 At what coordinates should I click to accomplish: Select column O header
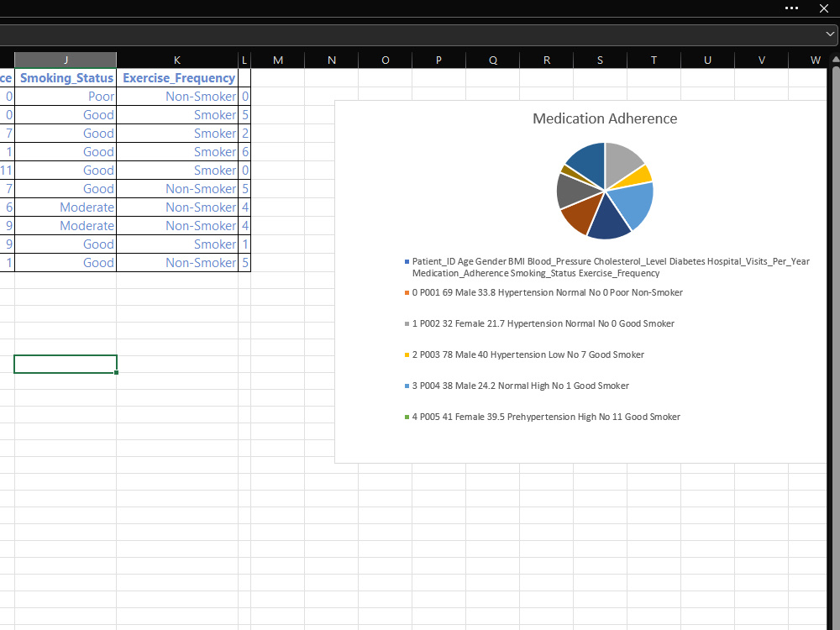click(386, 60)
